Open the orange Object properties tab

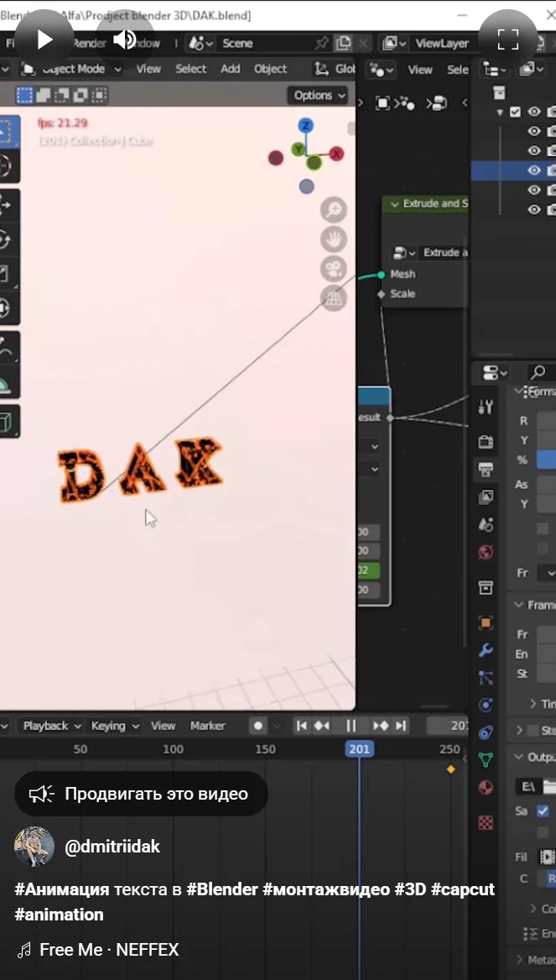coord(486,623)
